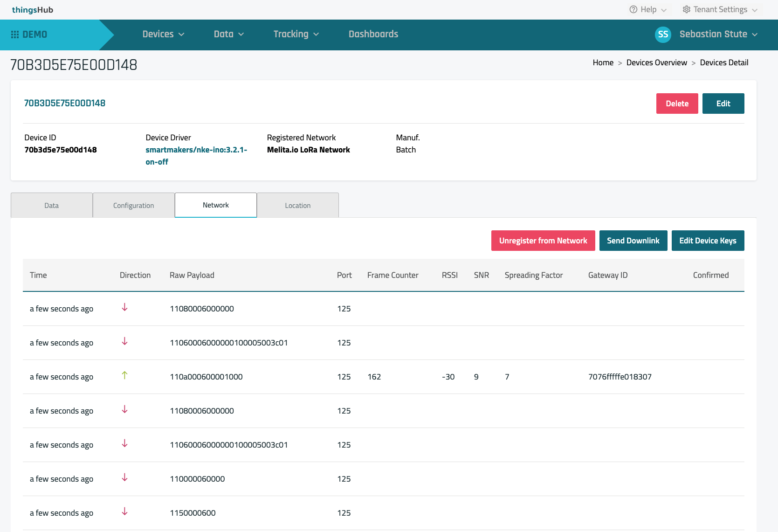Expand the Data navigation dropdown
This screenshot has width=778, height=532.
pyautogui.click(x=228, y=34)
